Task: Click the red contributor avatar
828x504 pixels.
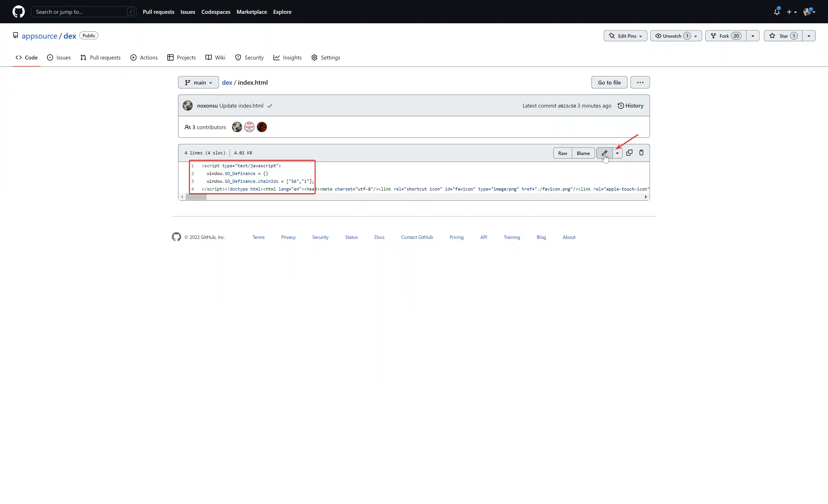Action: coord(262,127)
